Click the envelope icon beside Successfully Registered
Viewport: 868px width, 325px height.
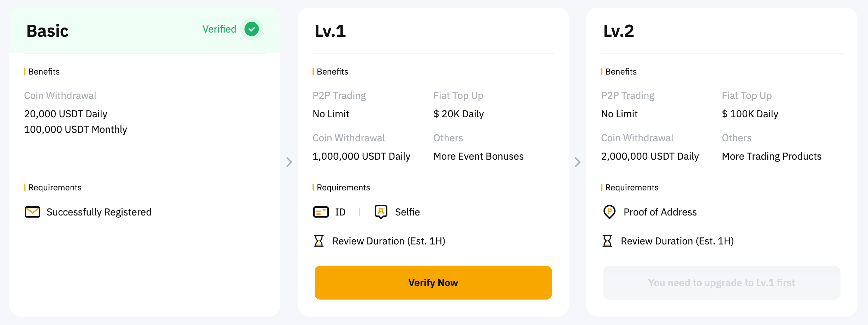32,212
